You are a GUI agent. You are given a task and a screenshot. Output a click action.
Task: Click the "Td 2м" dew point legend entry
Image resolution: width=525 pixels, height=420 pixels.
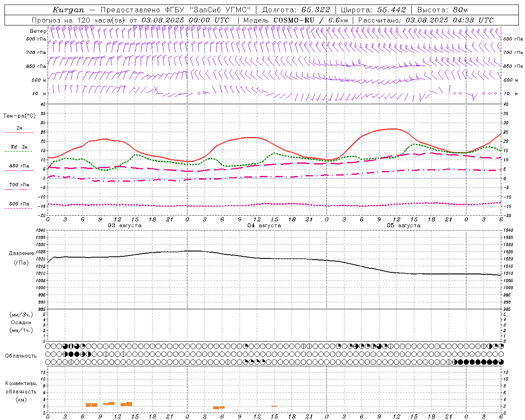pyautogui.click(x=19, y=147)
